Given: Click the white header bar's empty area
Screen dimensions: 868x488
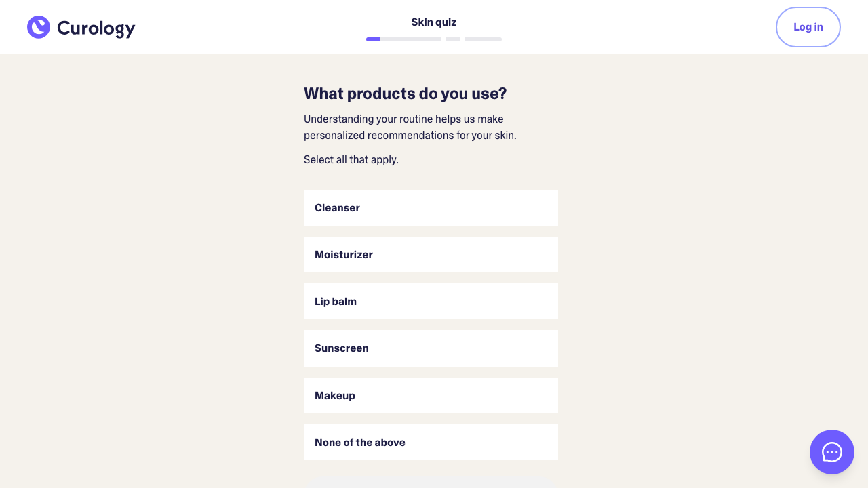Looking at the screenshot, I should (x=610, y=27).
